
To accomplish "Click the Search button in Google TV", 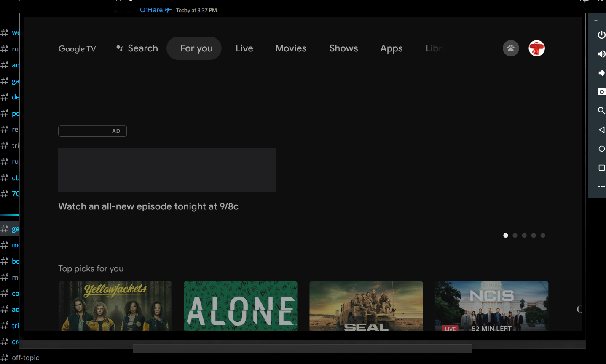I will tap(137, 48).
